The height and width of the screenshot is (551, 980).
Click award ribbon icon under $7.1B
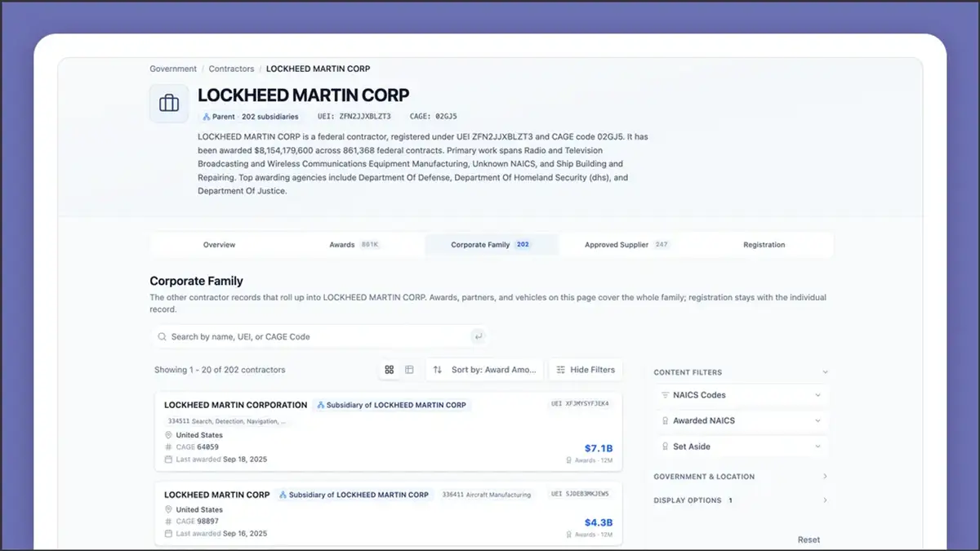[569, 460]
